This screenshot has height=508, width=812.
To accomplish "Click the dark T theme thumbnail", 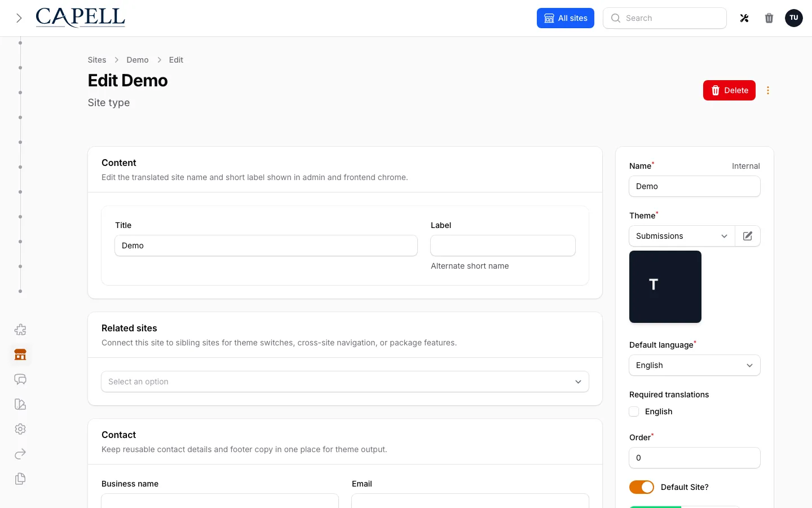I will [x=665, y=287].
